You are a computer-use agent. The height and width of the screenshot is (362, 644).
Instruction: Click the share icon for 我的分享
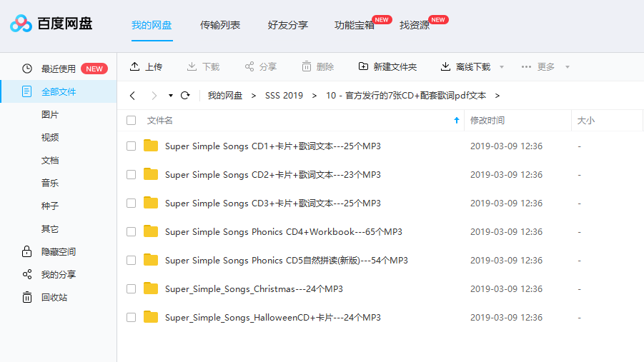point(27,274)
